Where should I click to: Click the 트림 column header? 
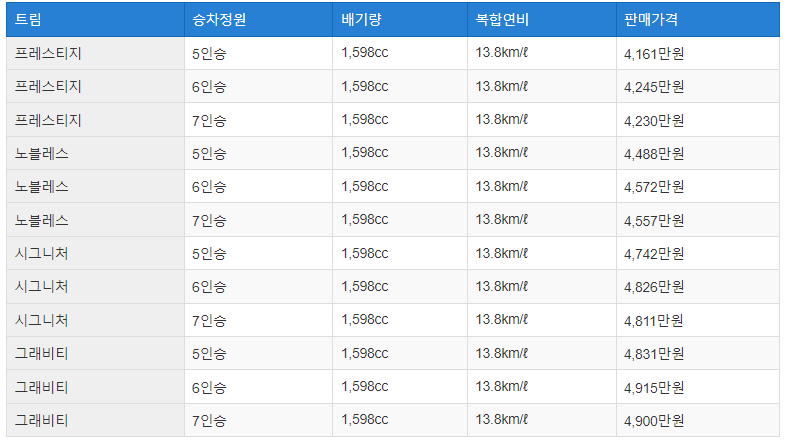click(x=95, y=20)
